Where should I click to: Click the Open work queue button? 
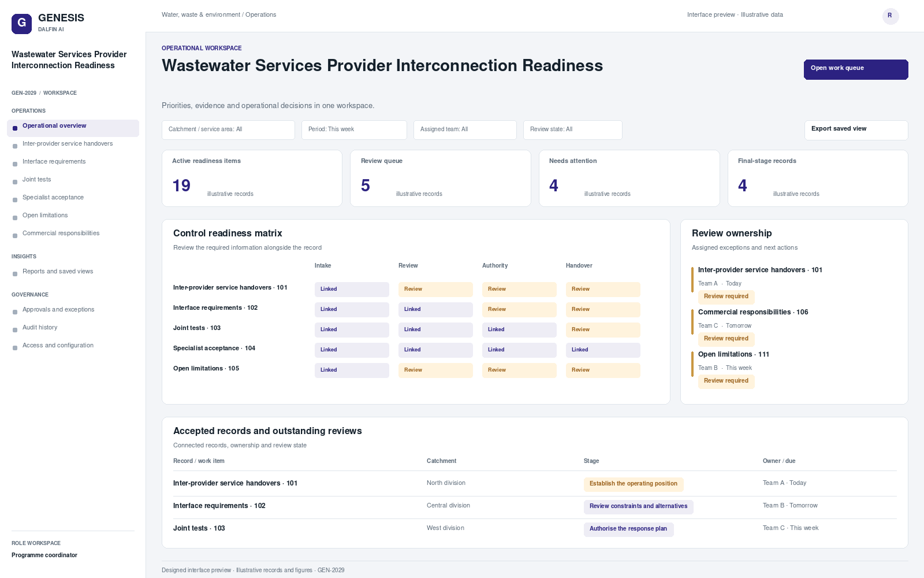click(856, 69)
